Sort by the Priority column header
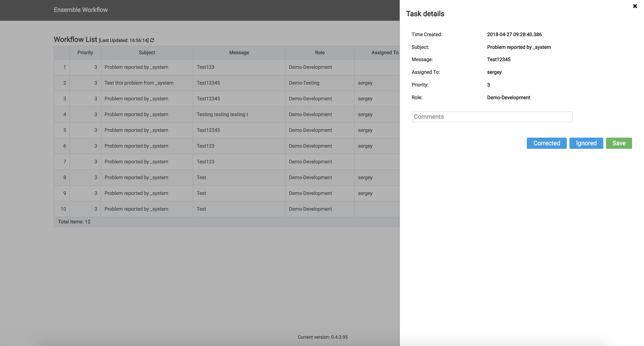644x346 pixels. [x=85, y=52]
